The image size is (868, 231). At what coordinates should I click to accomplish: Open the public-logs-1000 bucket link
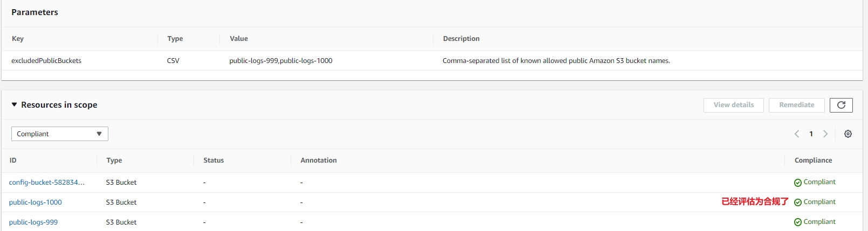click(x=35, y=202)
